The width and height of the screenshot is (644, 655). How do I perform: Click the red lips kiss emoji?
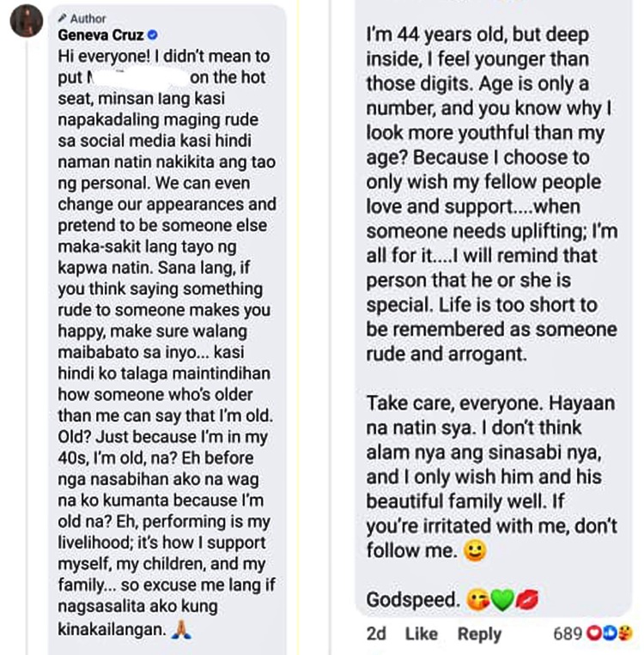[526, 601]
